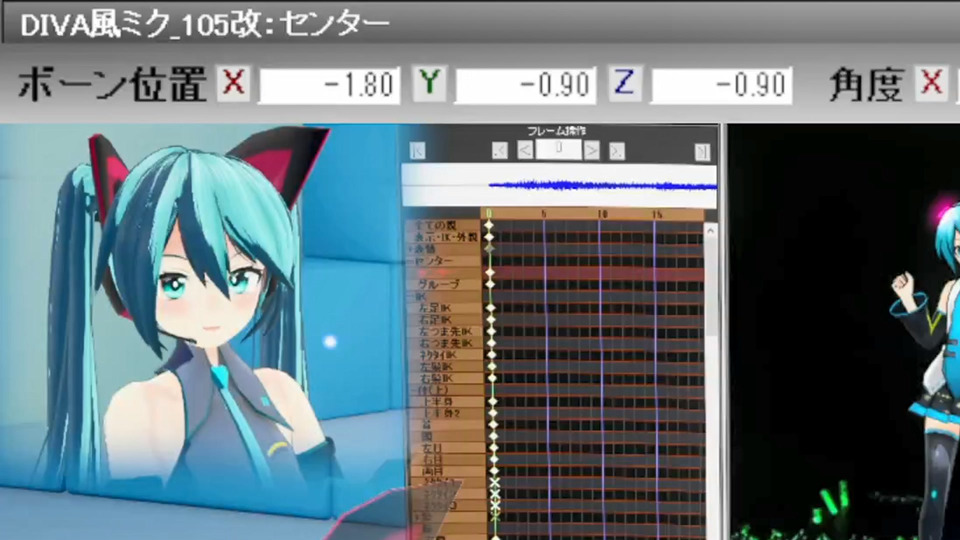Select frame 10 on the timeline ruler
This screenshot has height=540, width=960.
point(602,214)
